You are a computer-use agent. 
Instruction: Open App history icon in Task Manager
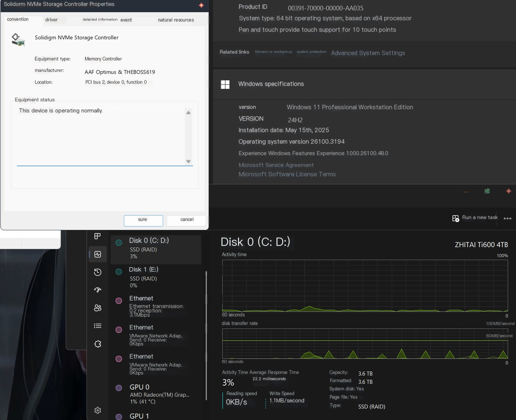98,272
